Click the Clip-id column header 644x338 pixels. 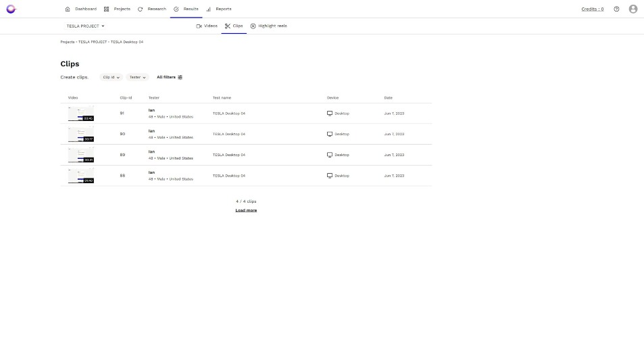coord(126,98)
